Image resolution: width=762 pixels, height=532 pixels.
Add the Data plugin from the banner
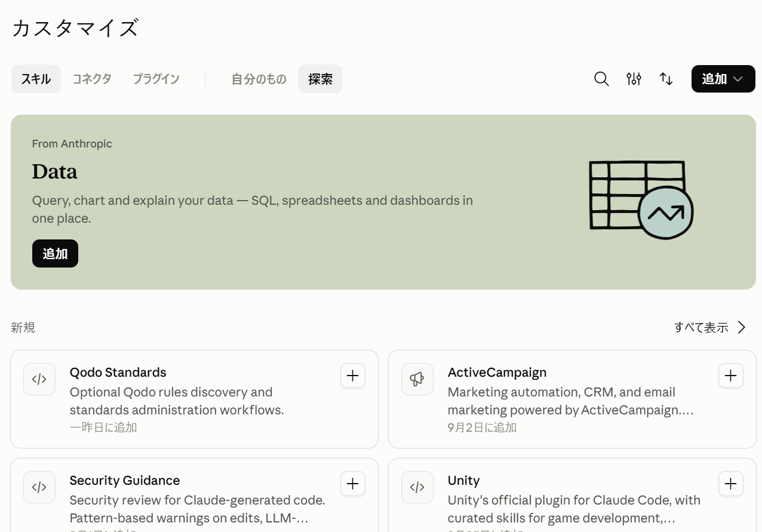coord(55,254)
